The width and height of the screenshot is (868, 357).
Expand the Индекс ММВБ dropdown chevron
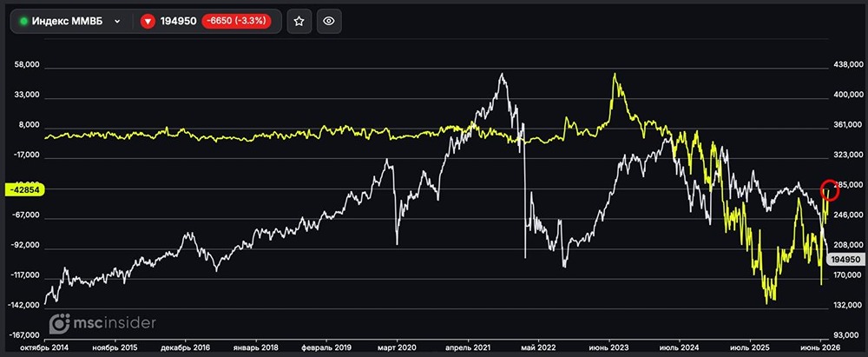coord(117,21)
